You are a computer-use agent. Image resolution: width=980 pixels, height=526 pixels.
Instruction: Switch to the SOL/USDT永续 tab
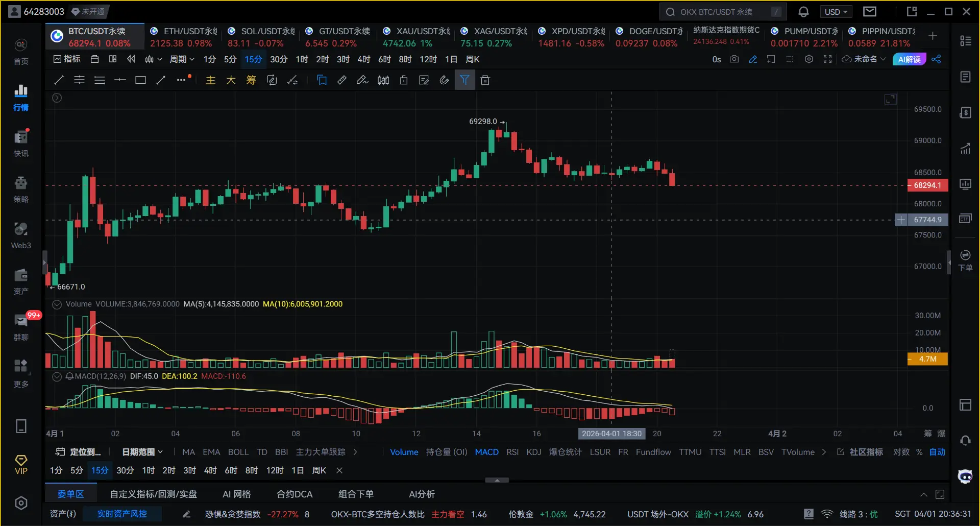[261, 37]
